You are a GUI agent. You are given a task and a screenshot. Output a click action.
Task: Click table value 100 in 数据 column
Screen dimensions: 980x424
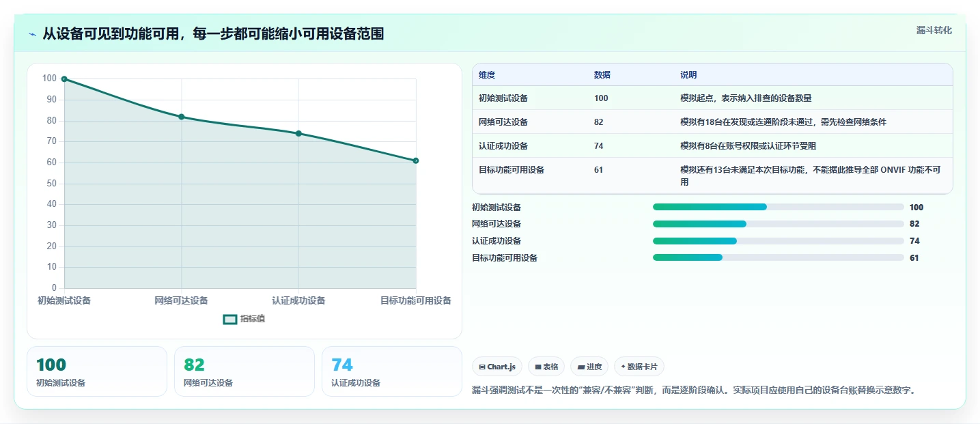click(x=601, y=98)
